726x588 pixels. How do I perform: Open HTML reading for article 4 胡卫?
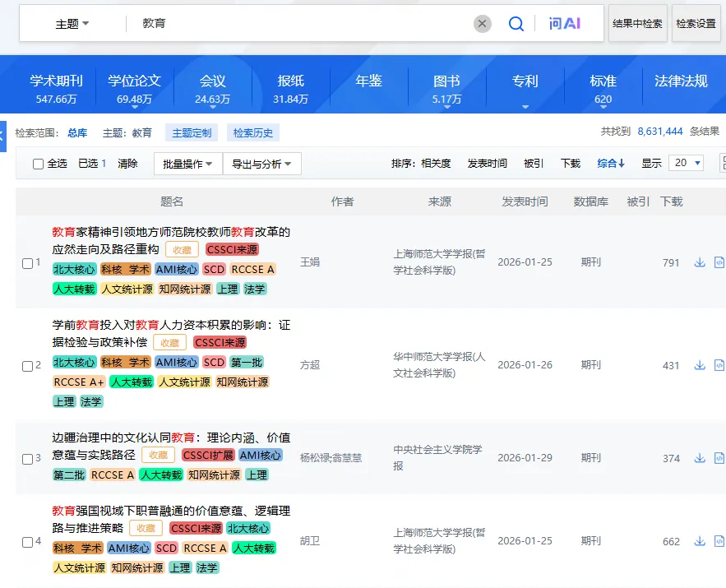coord(719,541)
